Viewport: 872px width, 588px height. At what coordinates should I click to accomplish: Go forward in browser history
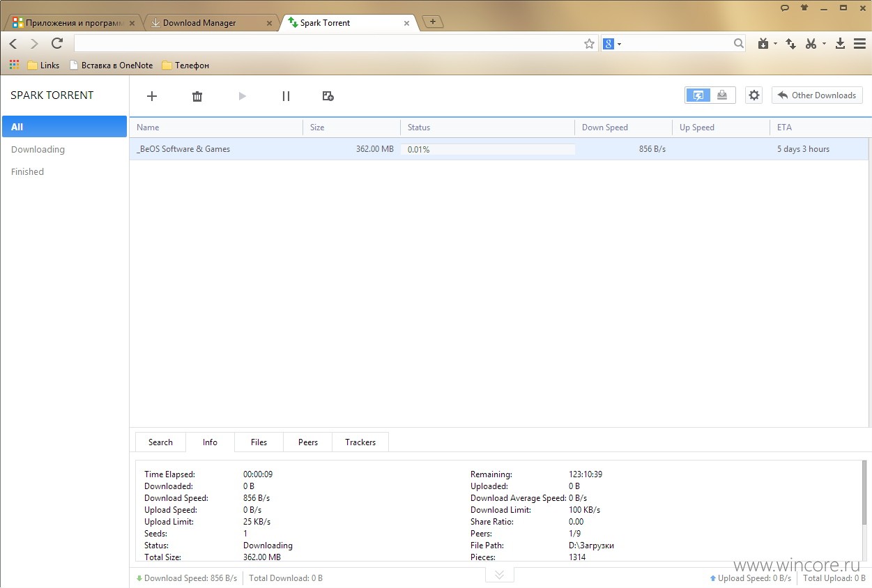click(x=34, y=44)
